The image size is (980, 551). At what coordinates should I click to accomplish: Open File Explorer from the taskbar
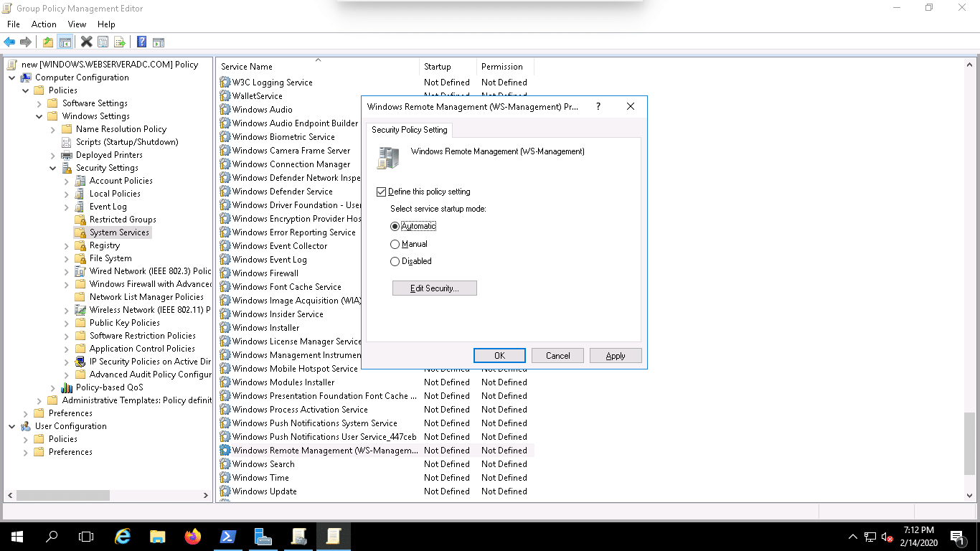158,537
